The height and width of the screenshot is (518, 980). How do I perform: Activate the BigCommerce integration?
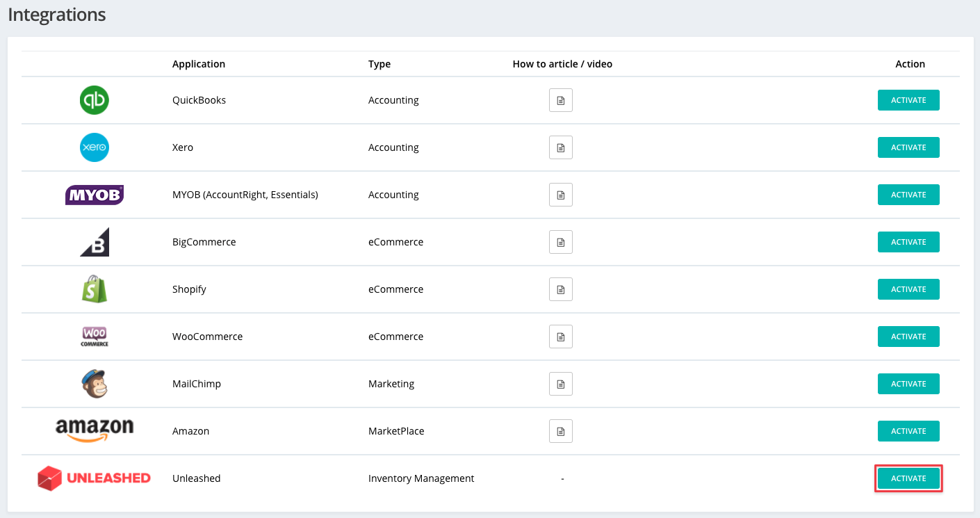pyautogui.click(x=908, y=242)
